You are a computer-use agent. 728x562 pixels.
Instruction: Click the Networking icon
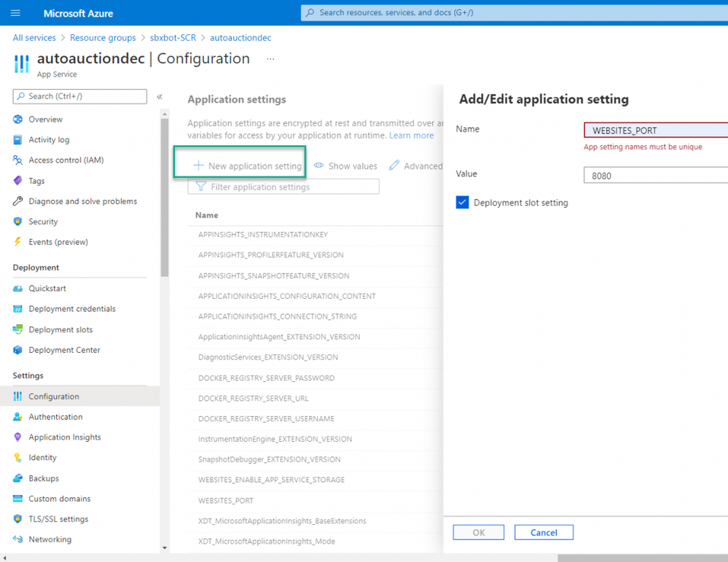[17, 539]
